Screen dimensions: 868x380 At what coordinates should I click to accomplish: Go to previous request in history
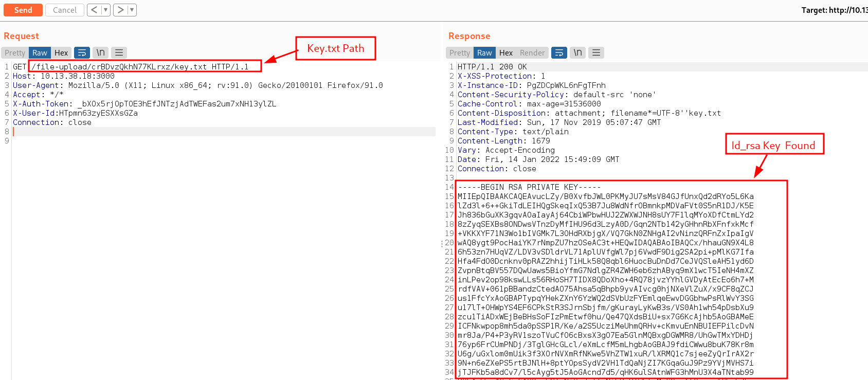(94, 10)
